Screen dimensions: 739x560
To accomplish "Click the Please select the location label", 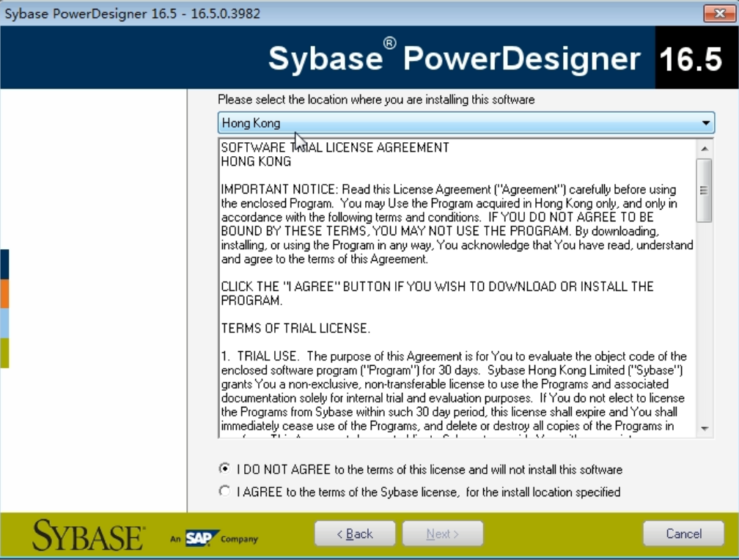I will coord(376,100).
